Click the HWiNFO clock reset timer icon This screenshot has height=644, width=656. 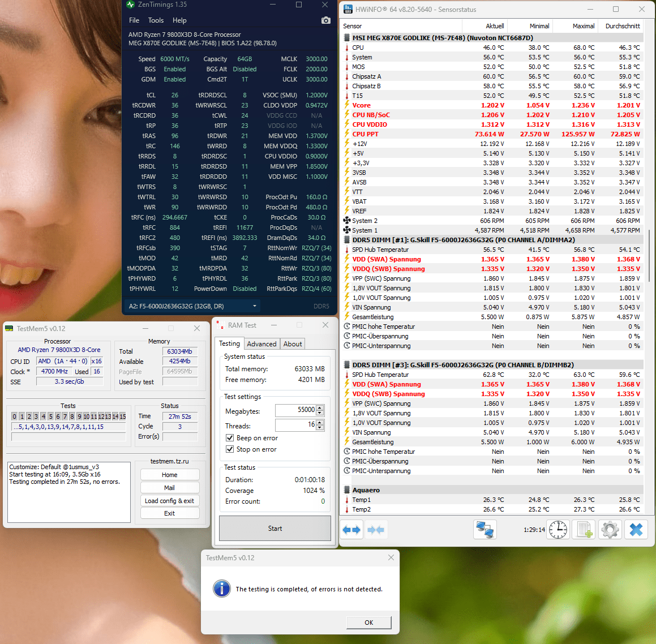coord(558,530)
